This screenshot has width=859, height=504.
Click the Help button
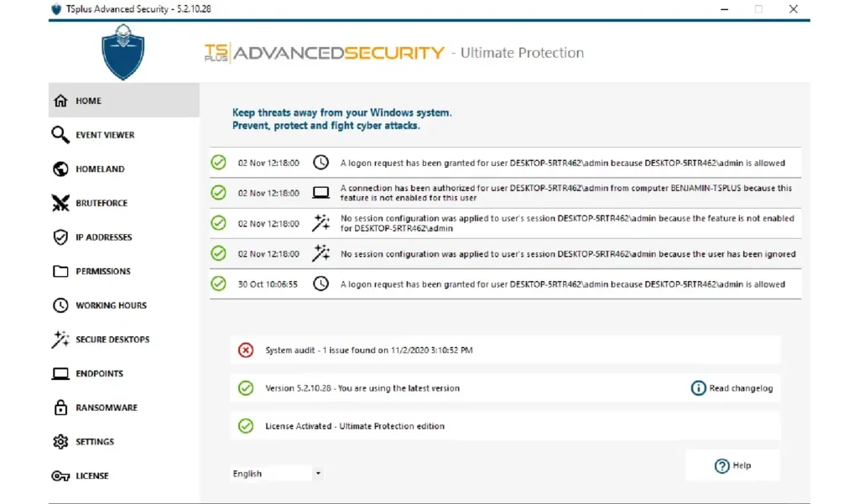[732, 466]
